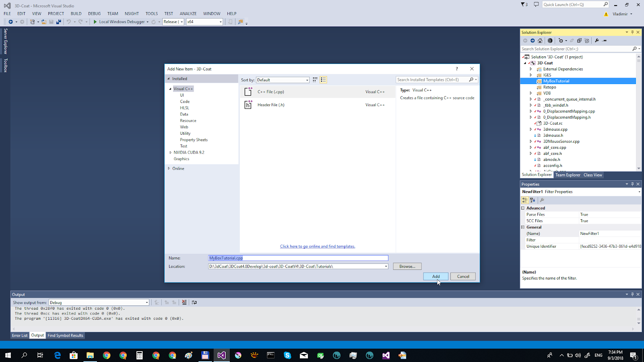Open the TOOLS menu

click(152, 13)
